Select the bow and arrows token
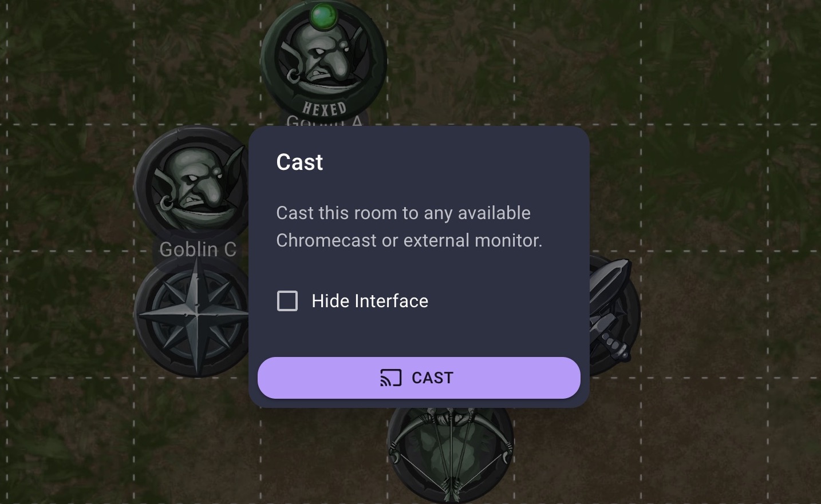The width and height of the screenshot is (821, 504). coord(450,452)
